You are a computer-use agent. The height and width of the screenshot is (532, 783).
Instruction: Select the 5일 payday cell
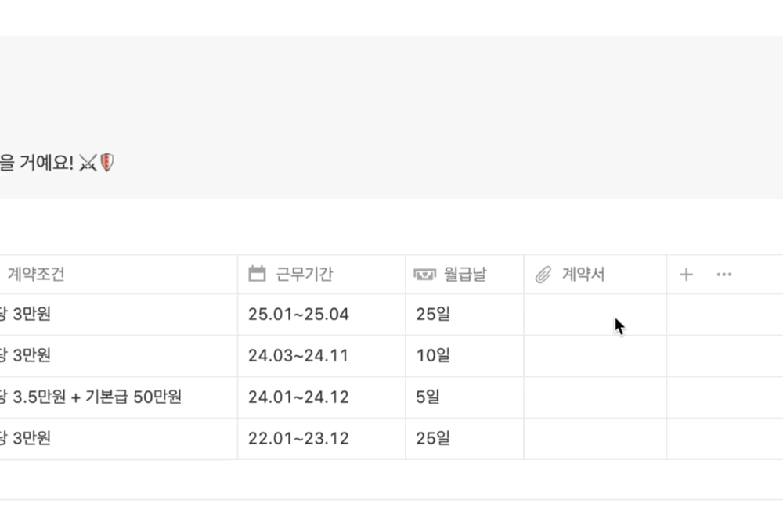[428, 397]
